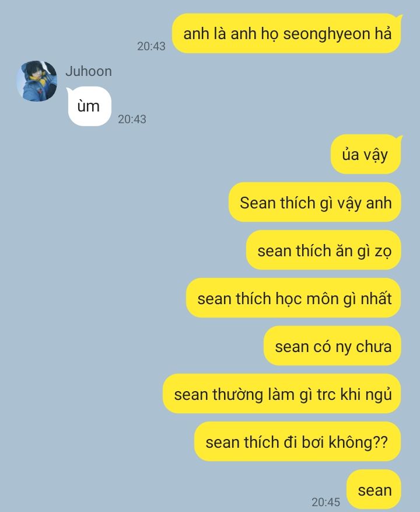
Task: Tap the last short 'sean' bubble
Action: [x=374, y=489]
